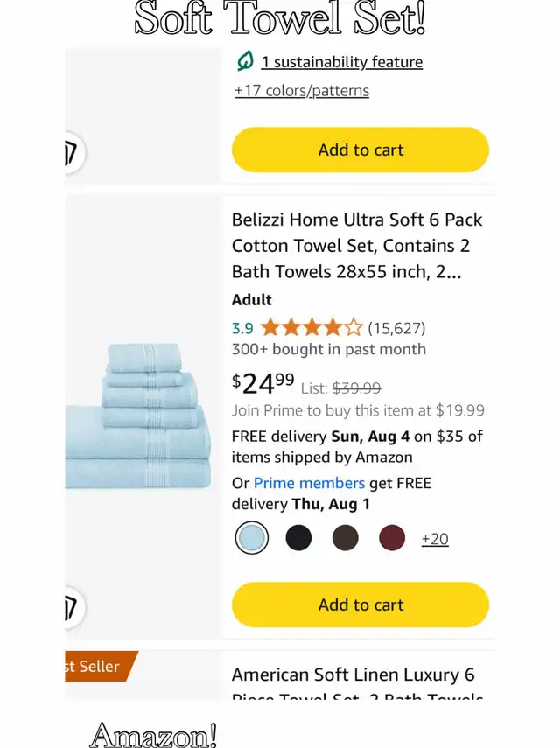Click the green sustainability leaf icon
This screenshot has height=748, width=560.
[x=245, y=61]
